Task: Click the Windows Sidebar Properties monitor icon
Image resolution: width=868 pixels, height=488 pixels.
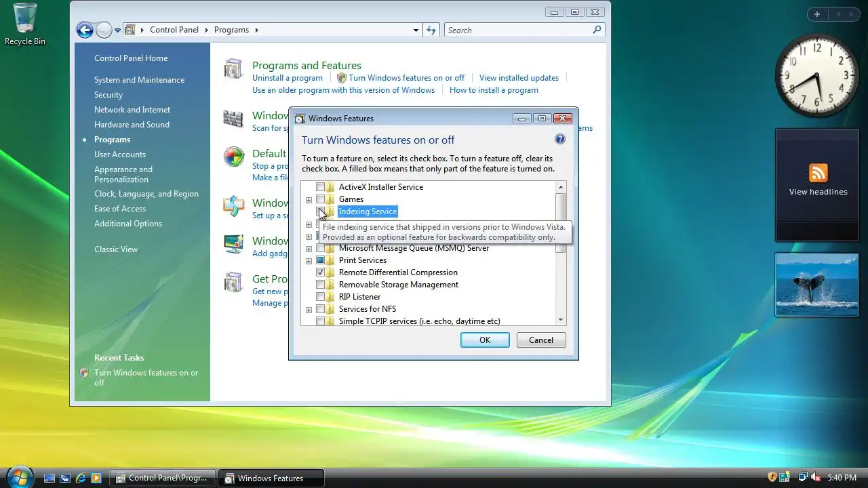Action: pyautogui.click(x=233, y=244)
